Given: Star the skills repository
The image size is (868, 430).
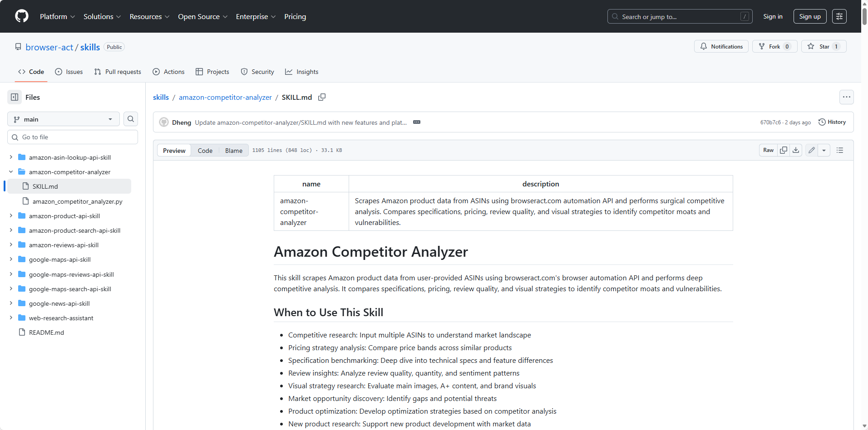Looking at the screenshot, I should (824, 46).
